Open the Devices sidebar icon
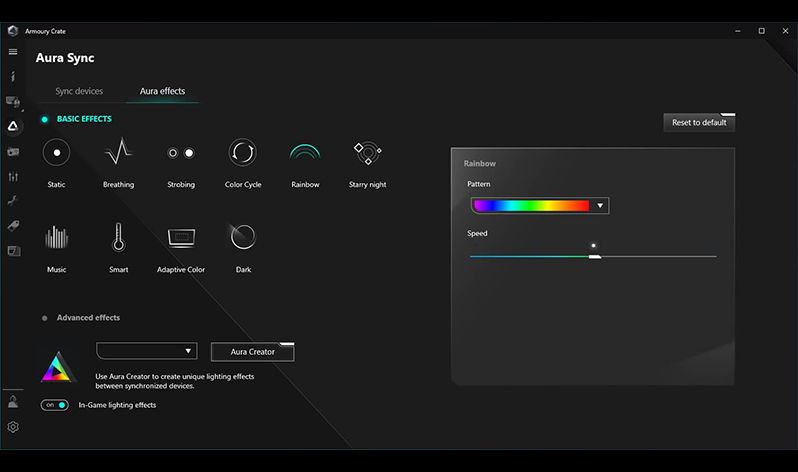The width and height of the screenshot is (798, 472). coord(13,101)
